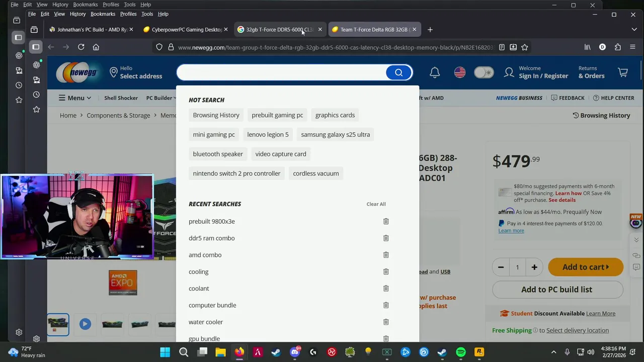Image resolution: width=644 pixels, height=362 pixels.
Task: Click the 'Prequalify Now' Affirm link
Action: [582, 212]
